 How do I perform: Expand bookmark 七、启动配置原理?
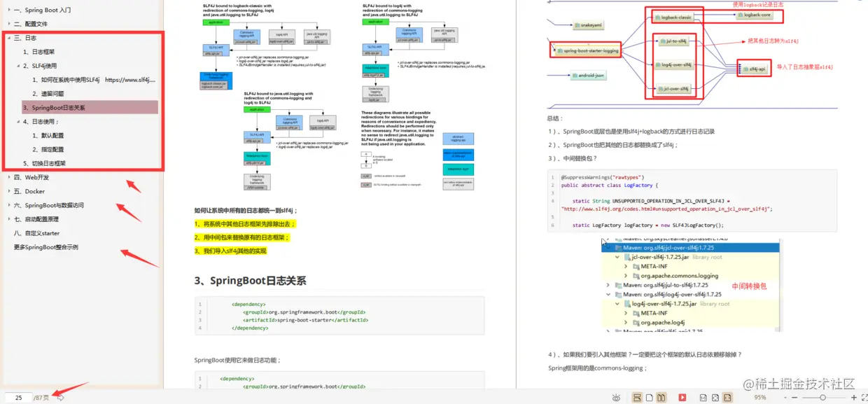click(8, 219)
